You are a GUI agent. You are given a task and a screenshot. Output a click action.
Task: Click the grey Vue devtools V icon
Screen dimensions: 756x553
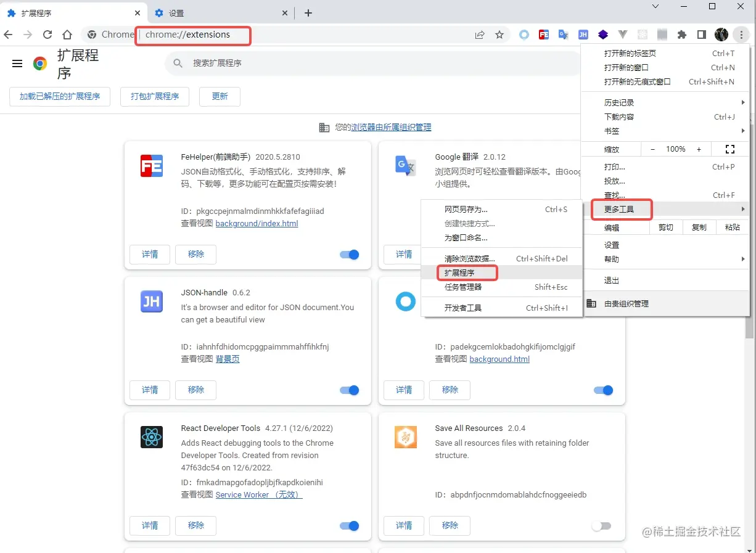[x=623, y=35]
